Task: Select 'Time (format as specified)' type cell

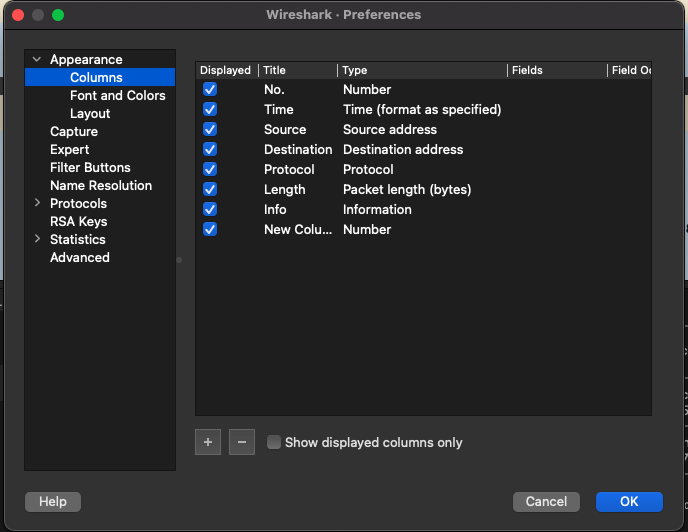Action: [x=422, y=109]
